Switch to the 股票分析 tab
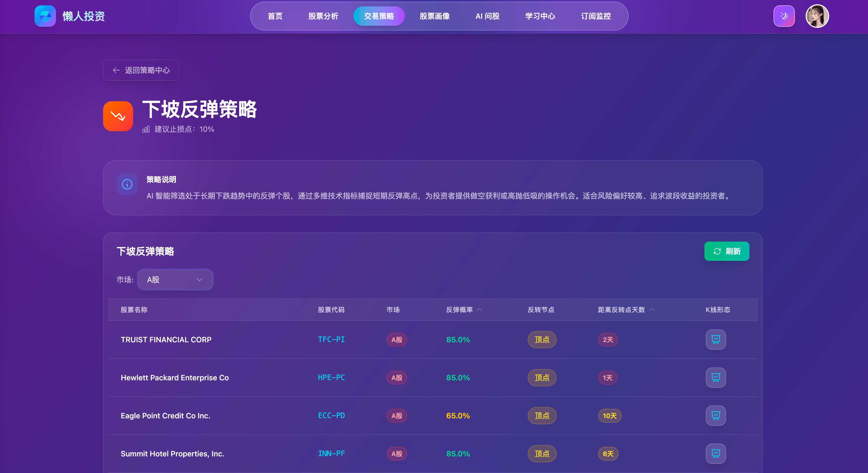 point(323,16)
